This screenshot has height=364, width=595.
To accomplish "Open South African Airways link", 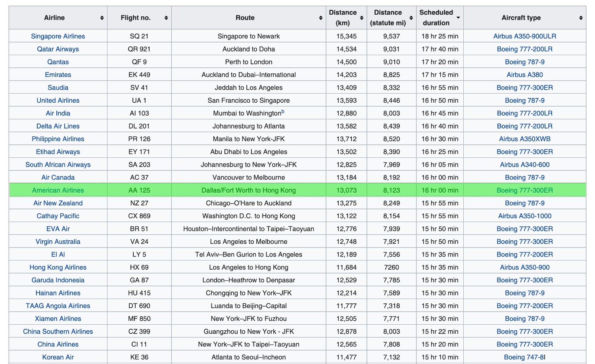I will pyautogui.click(x=58, y=165).
